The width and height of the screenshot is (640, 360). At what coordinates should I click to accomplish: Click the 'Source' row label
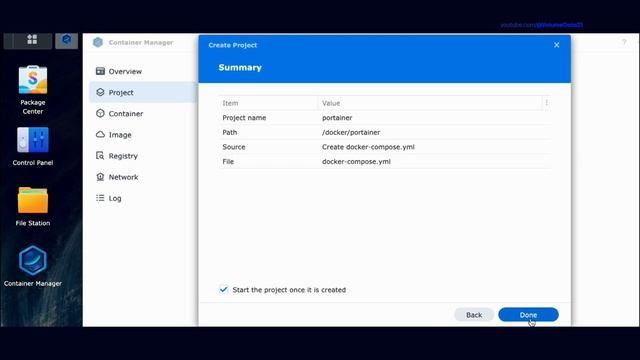click(x=233, y=147)
